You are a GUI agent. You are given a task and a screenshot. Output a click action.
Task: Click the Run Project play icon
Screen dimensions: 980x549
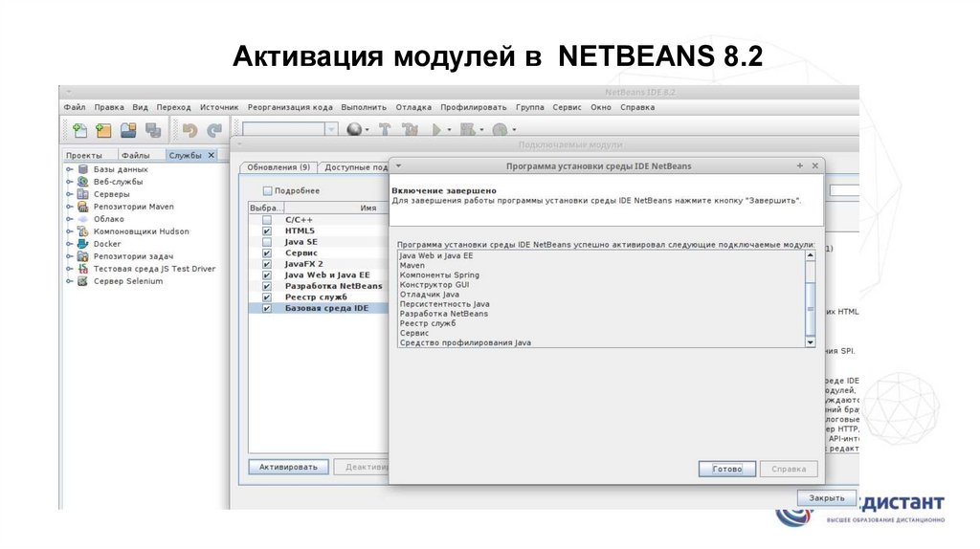point(436,129)
